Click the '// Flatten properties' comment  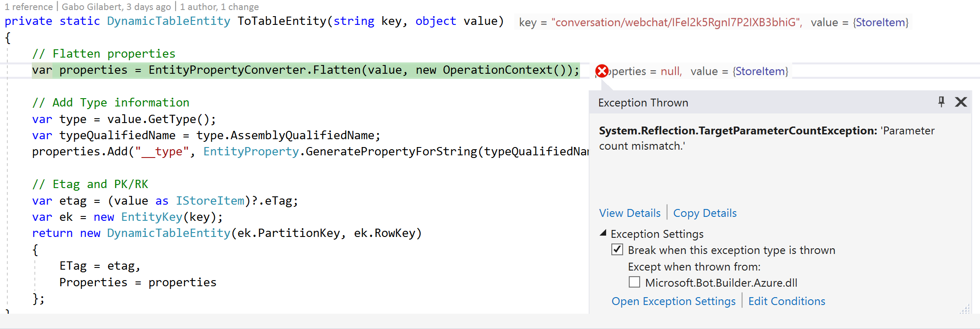tap(104, 54)
